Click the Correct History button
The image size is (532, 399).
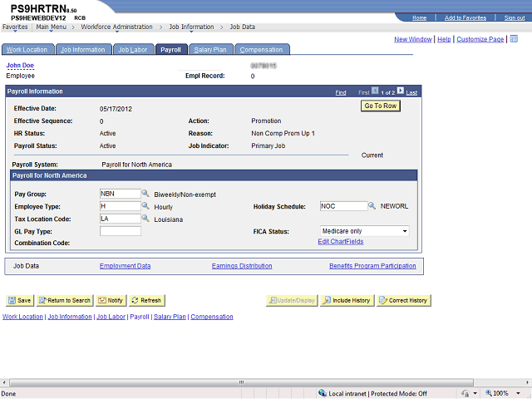pos(404,300)
